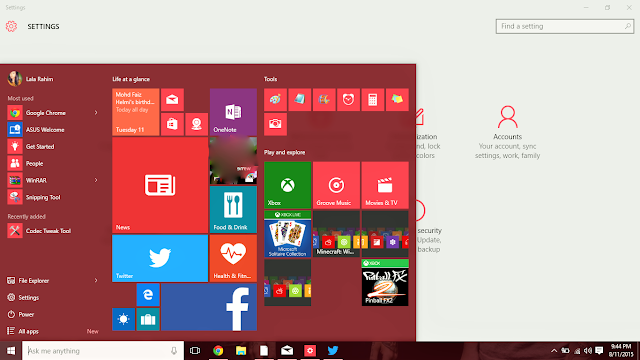Launch Microsoft Edge tile
Screen dimensions: 640x360
[148, 295]
